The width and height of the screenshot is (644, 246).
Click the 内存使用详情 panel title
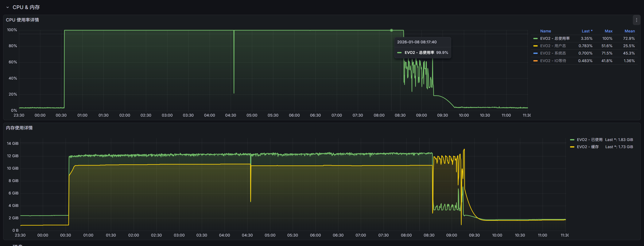coord(19,128)
